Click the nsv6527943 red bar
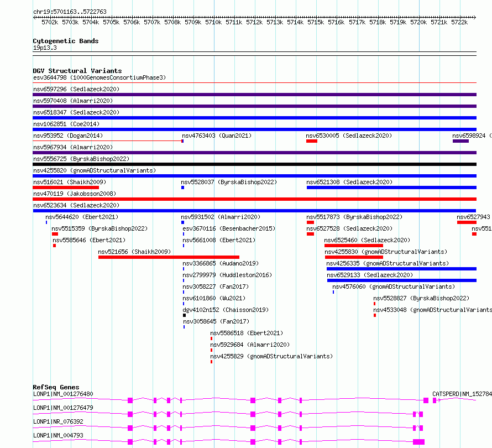 467,222
